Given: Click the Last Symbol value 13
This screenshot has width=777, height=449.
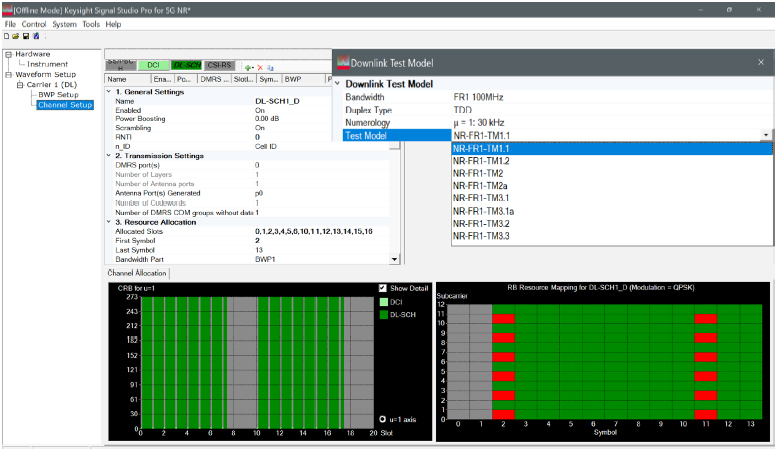Looking at the screenshot, I should click(x=259, y=250).
